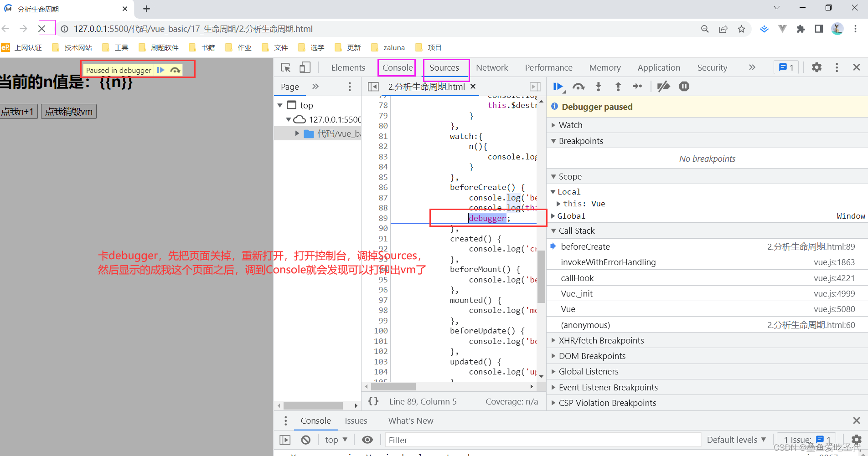
Task: Clear the console icon
Action: pyautogui.click(x=306, y=440)
